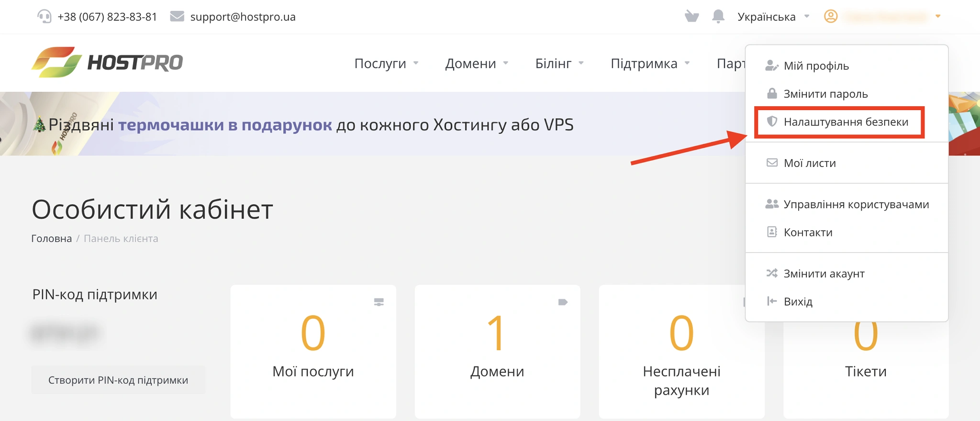Open the Домени navigation dropdown
Screen dimensions: 980x421
471,63
